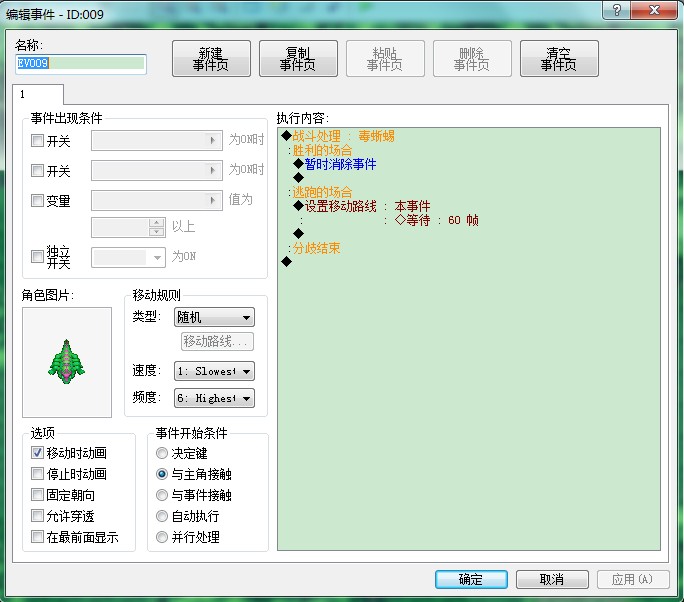Viewport: 684px width, 602px height.
Task: Click the disabled 移动路线... button
Action: 217,341
